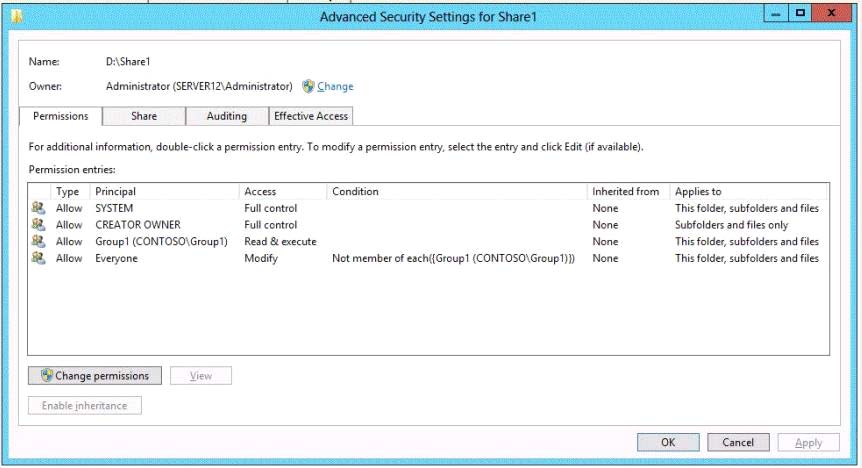Click the Cancel button
The width and height of the screenshot is (862, 468).
click(738, 442)
